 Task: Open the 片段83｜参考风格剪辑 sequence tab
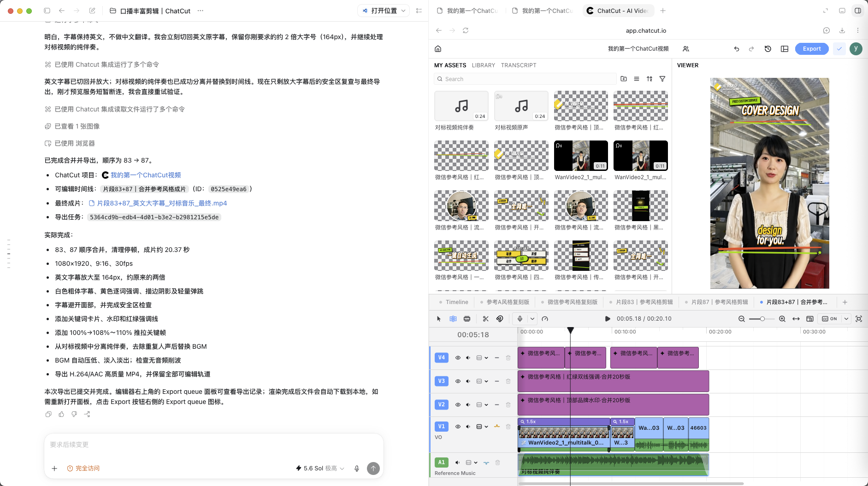tap(641, 302)
